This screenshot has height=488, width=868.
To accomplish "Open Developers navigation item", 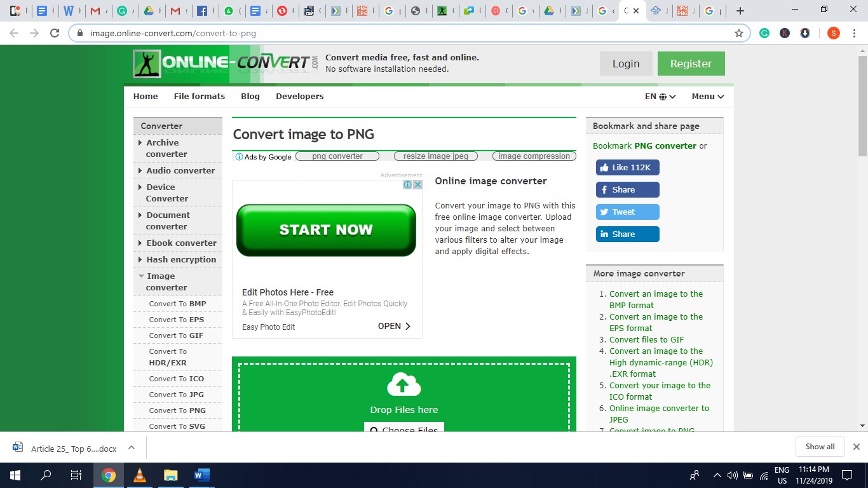I will pos(300,97).
